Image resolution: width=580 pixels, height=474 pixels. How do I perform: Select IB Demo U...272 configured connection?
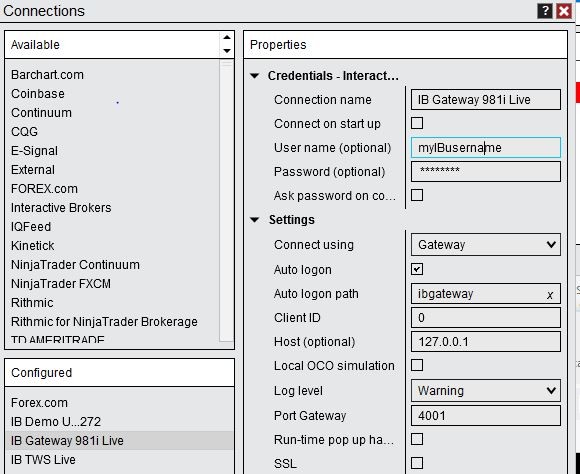click(x=56, y=421)
